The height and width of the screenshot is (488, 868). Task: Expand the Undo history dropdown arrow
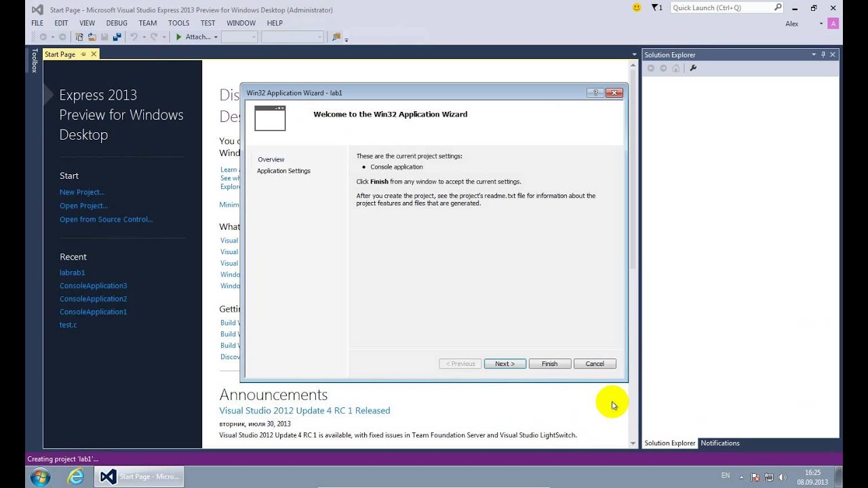click(143, 37)
